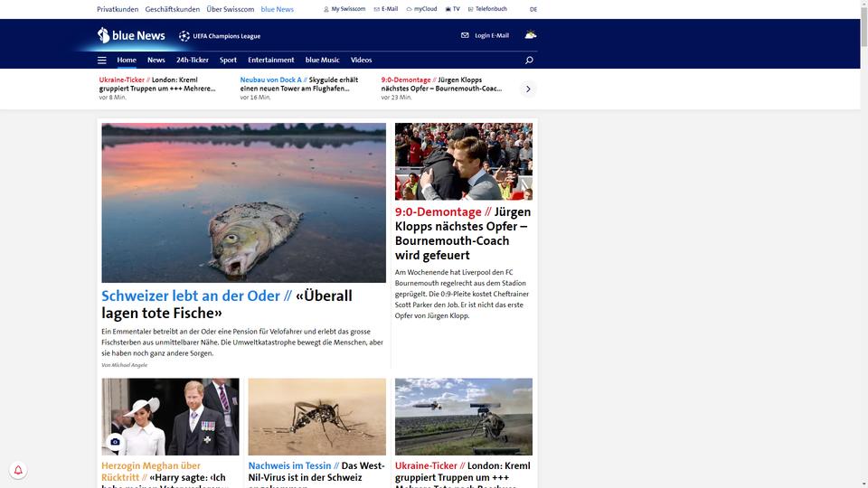This screenshot has width=868, height=488.
Task: Click the mosquito photo
Action: click(x=316, y=417)
